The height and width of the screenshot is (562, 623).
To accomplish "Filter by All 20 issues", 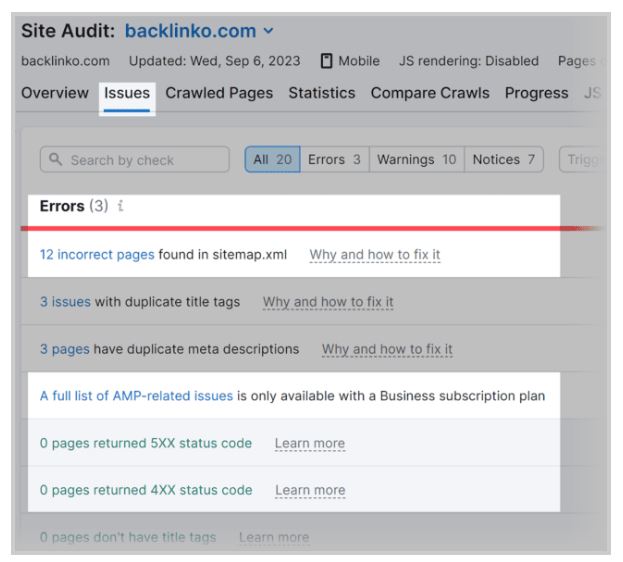I will tap(273, 159).
